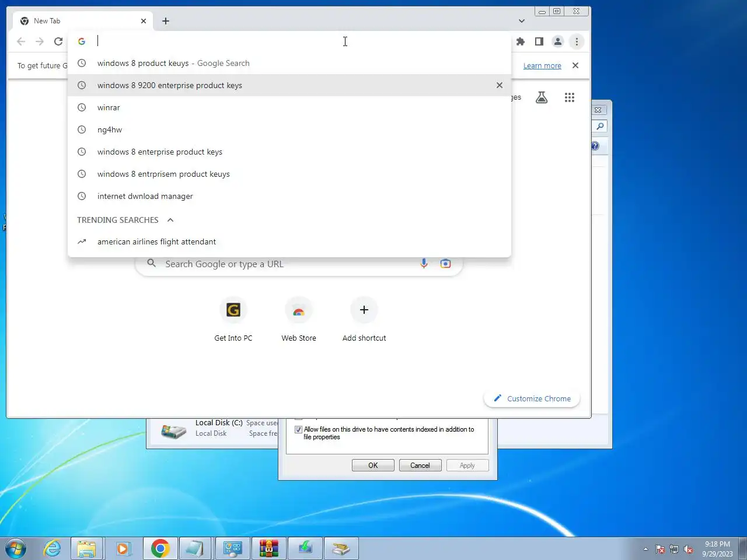Switch to Chrome on the taskbar
This screenshot has width=747, height=560.
160,548
